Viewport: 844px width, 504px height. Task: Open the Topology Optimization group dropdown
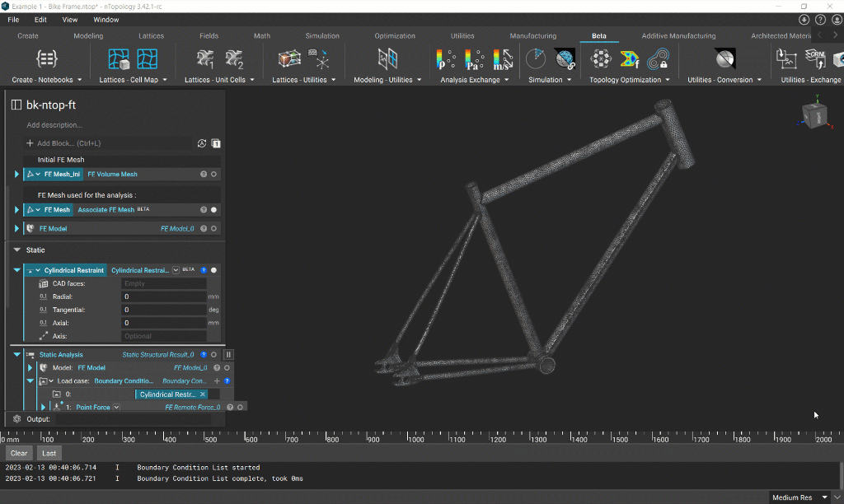[x=668, y=80]
